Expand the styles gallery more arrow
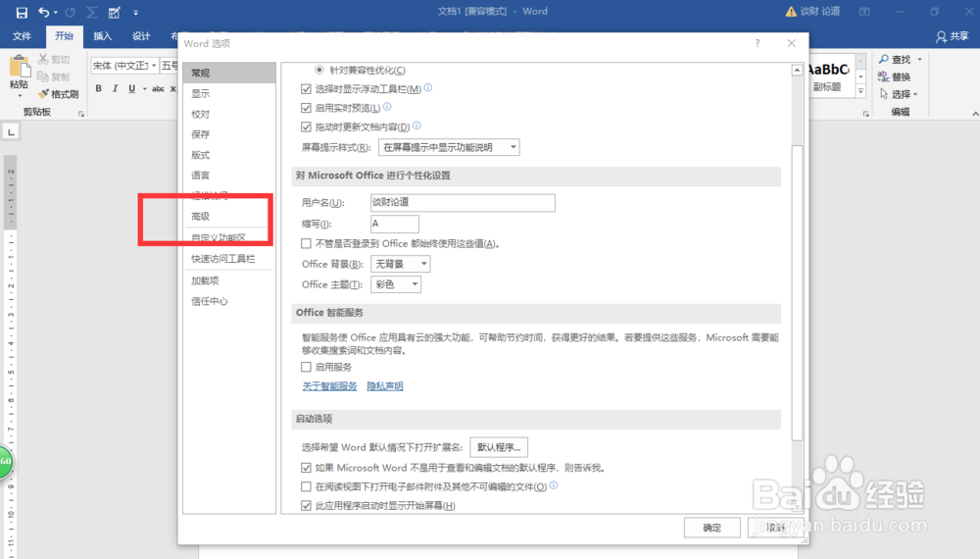The image size is (980, 559). point(860,90)
